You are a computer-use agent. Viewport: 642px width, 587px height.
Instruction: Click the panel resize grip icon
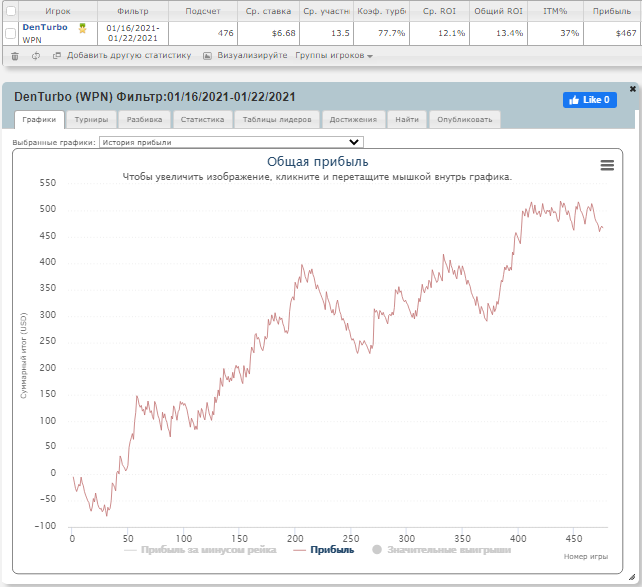632,577
